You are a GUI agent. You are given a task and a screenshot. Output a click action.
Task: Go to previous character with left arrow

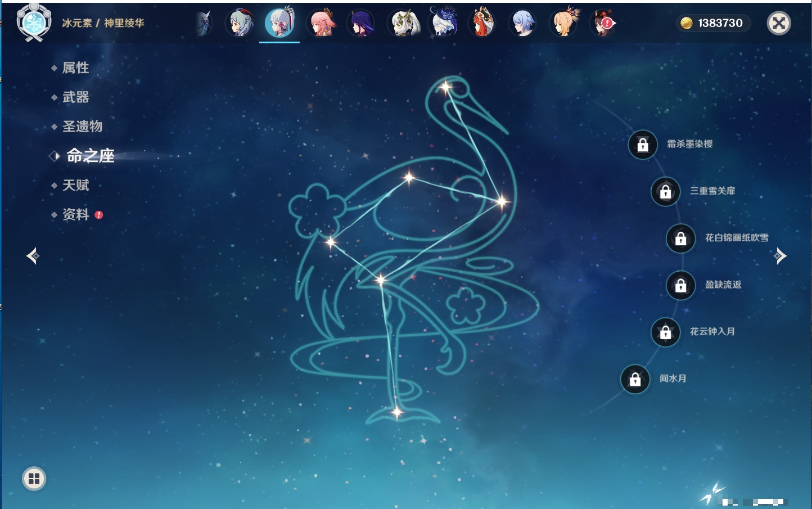point(33,256)
